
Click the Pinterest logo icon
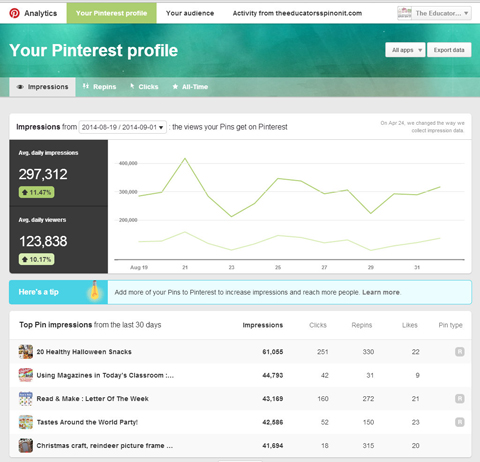tap(14, 13)
